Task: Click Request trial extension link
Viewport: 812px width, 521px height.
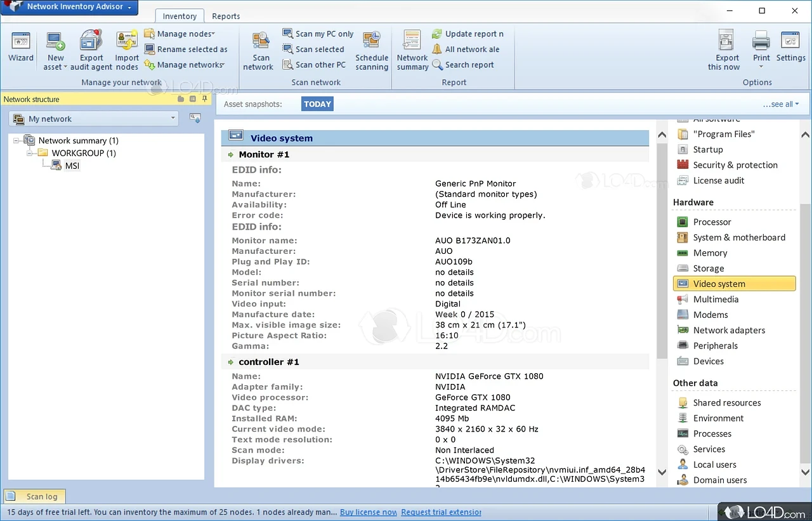Action: pyautogui.click(x=441, y=512)
